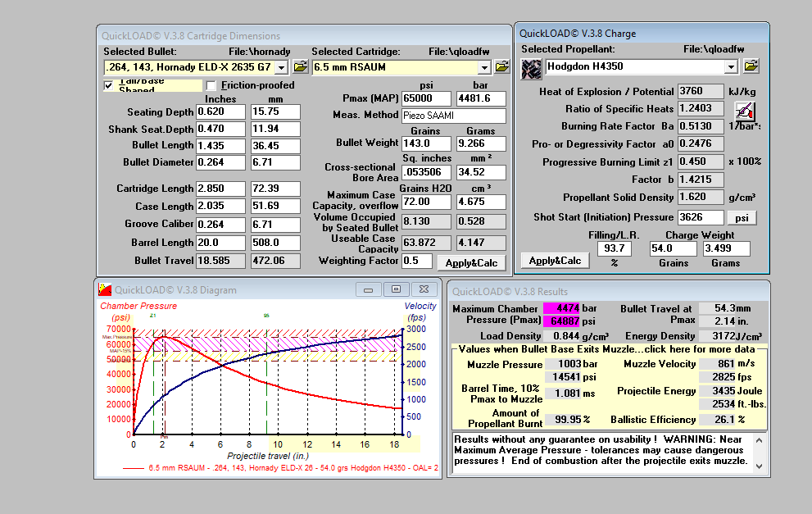Click the Burning Rate Factor Ba field
The image size is (812, 514).
pos(701,126)
